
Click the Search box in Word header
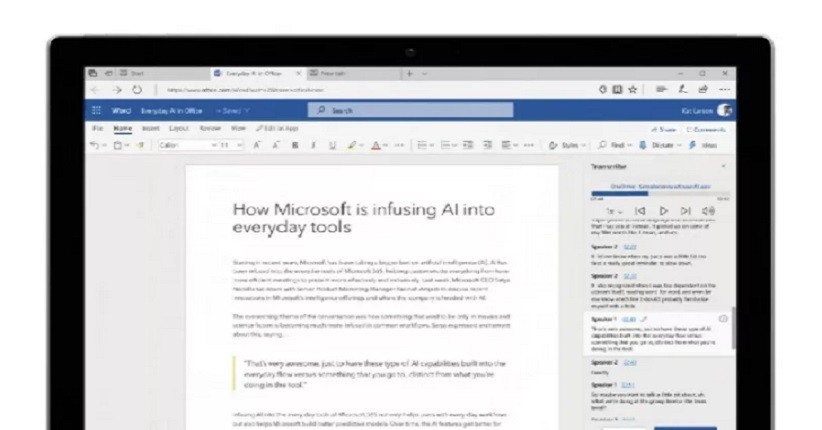pyautogui.click(x=410, y=110)
